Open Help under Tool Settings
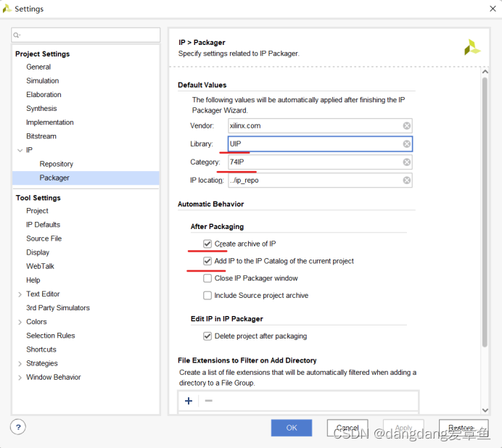 33,281
